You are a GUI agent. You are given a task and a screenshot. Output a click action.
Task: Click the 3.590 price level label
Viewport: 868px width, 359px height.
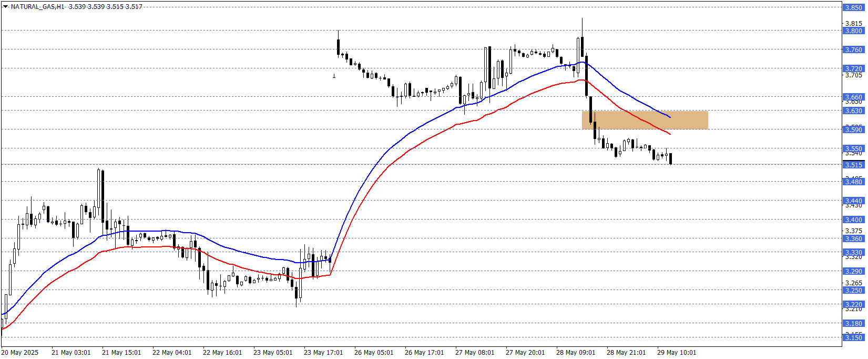[853, 130]
